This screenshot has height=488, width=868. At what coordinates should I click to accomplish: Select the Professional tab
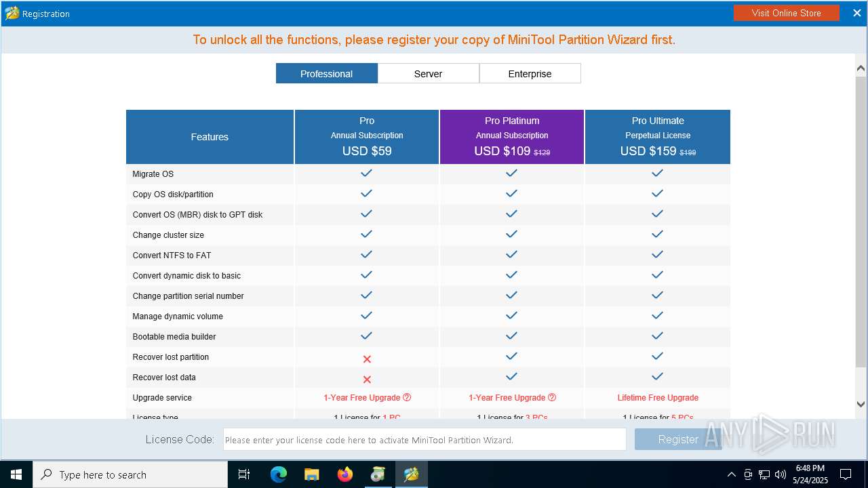326,73
